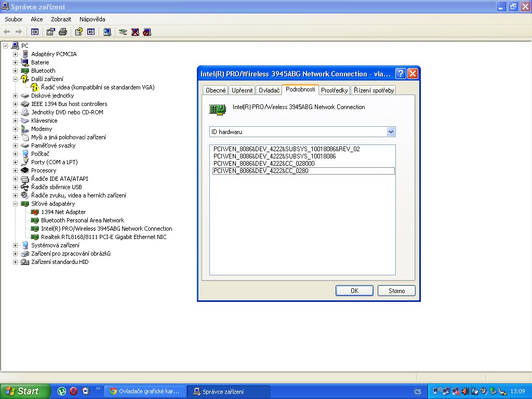
Task: Open the uTorrent quick launch icon
Action: (x=62, y=391)
